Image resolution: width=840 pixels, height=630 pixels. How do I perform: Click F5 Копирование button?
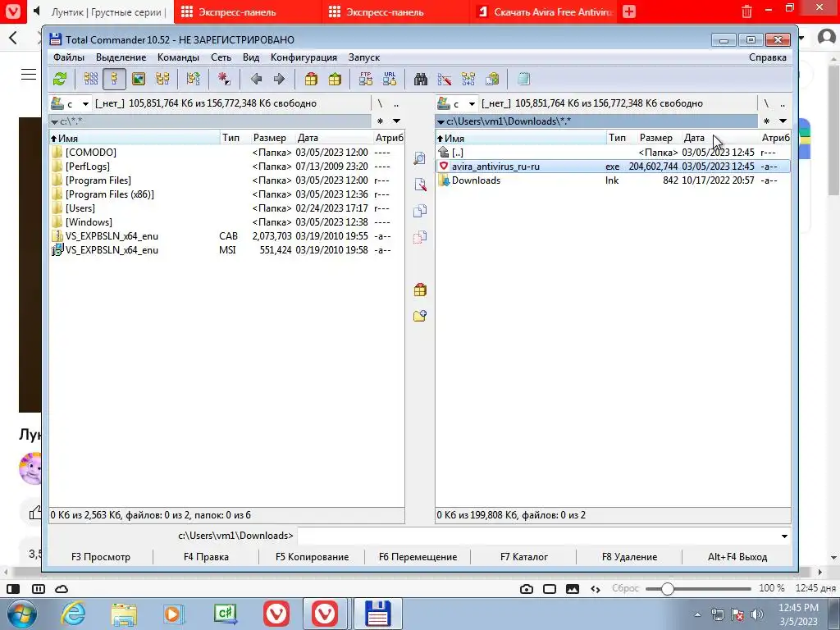click(x=312, y=557)
